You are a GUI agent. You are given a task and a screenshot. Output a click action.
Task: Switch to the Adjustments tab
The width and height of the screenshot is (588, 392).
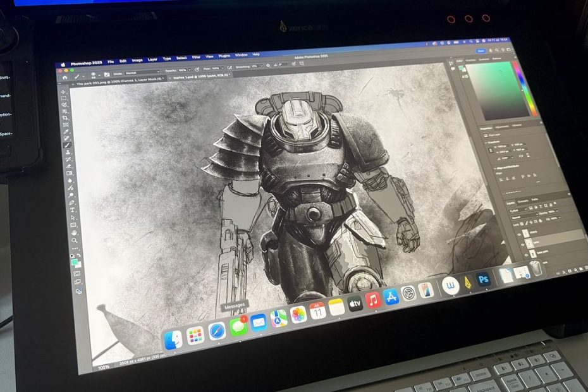coord(501,127)
